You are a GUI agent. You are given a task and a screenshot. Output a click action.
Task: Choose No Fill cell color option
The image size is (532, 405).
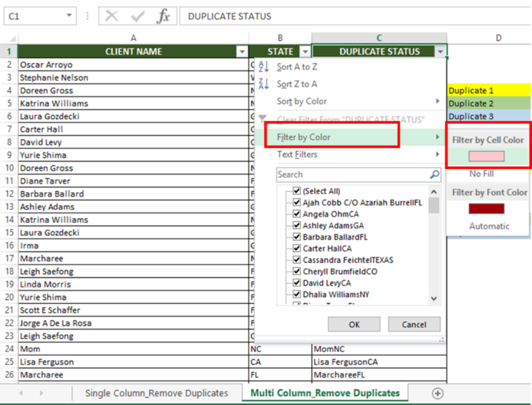pyautogui.click(x=481, y=174)
